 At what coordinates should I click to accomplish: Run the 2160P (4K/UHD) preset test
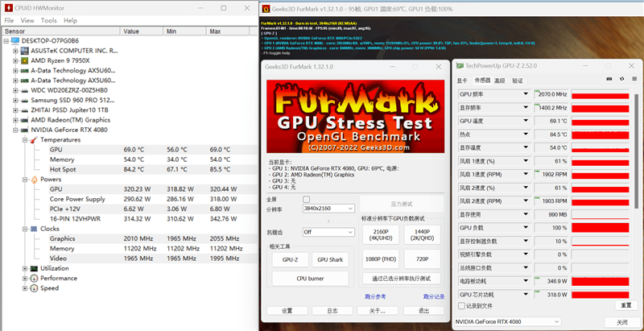[x=381, y=235]
